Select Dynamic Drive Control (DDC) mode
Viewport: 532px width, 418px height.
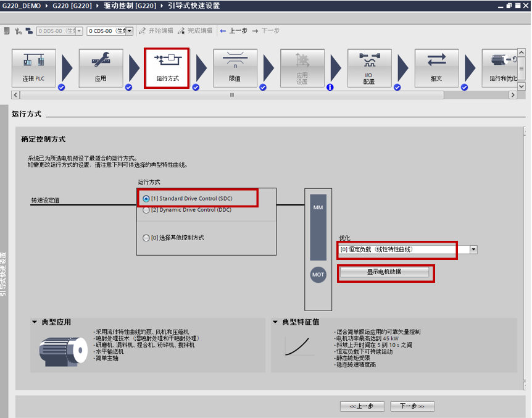[146, 210]
